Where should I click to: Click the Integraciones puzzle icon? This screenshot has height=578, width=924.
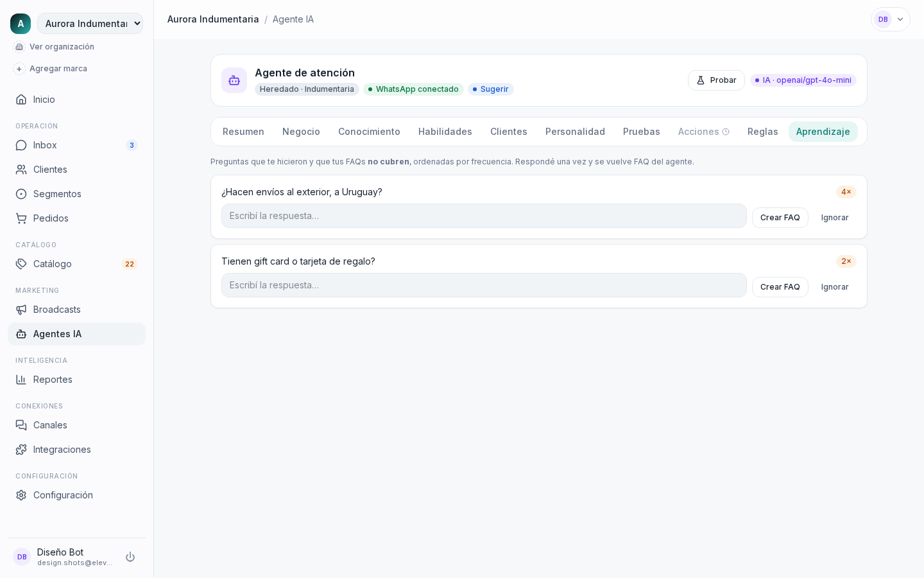21,450
